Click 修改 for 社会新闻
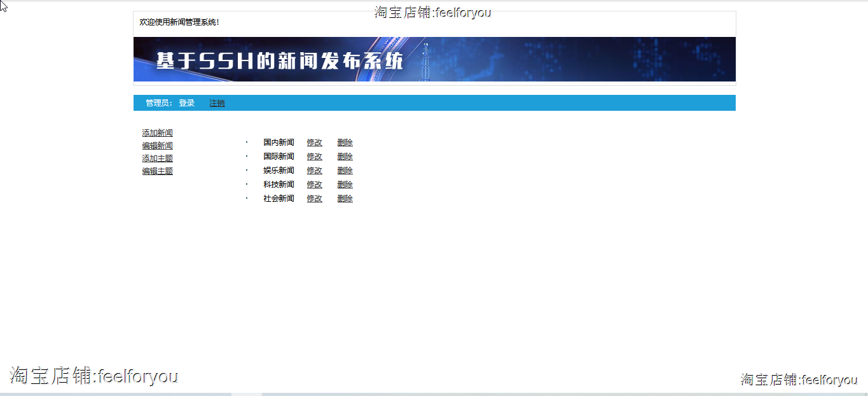Screen dimensions: 868x396 coord(314,199)
